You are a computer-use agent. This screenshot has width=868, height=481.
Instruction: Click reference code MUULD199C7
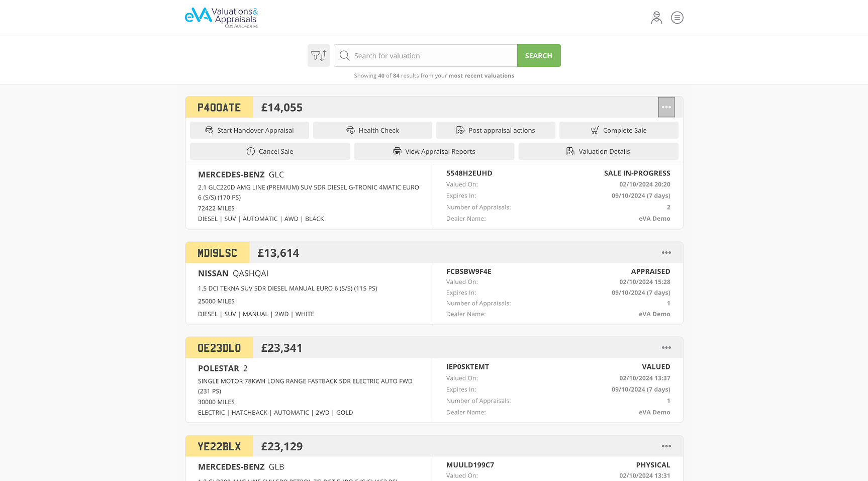tap(470, 465)
